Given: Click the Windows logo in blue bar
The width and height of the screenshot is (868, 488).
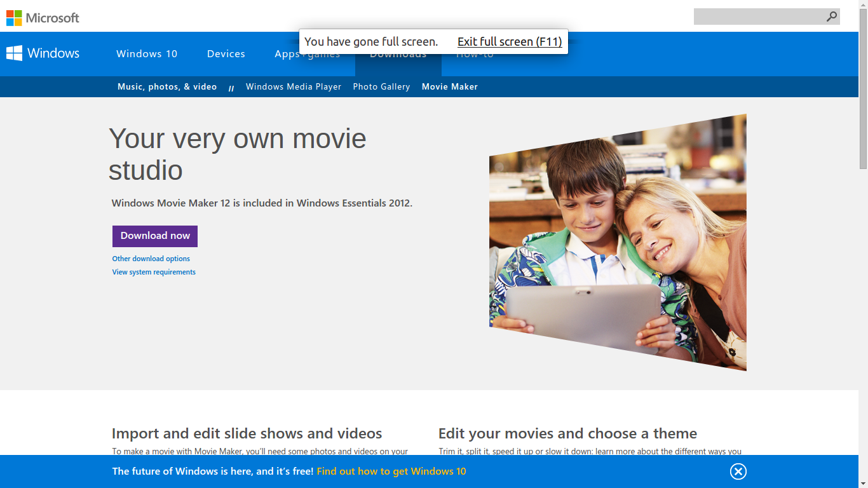Looking at the screenshot, I should (x=43, y=53).
